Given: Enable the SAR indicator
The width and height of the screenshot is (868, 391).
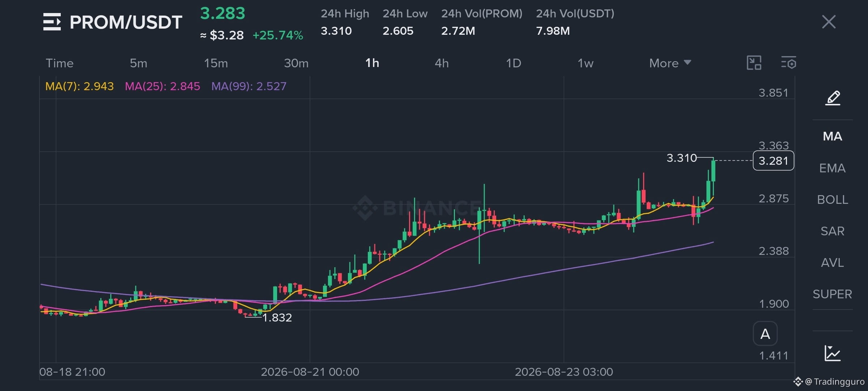Looking at the screenshot, I should 833,231.
